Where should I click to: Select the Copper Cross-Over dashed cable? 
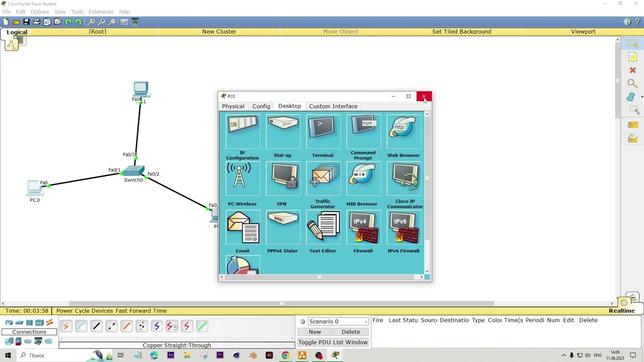coord(111,326)
